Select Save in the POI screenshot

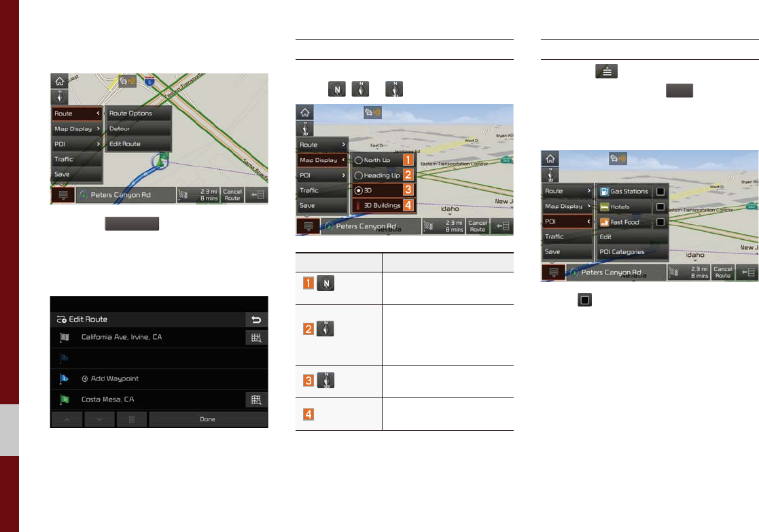(x=568, y=251)
